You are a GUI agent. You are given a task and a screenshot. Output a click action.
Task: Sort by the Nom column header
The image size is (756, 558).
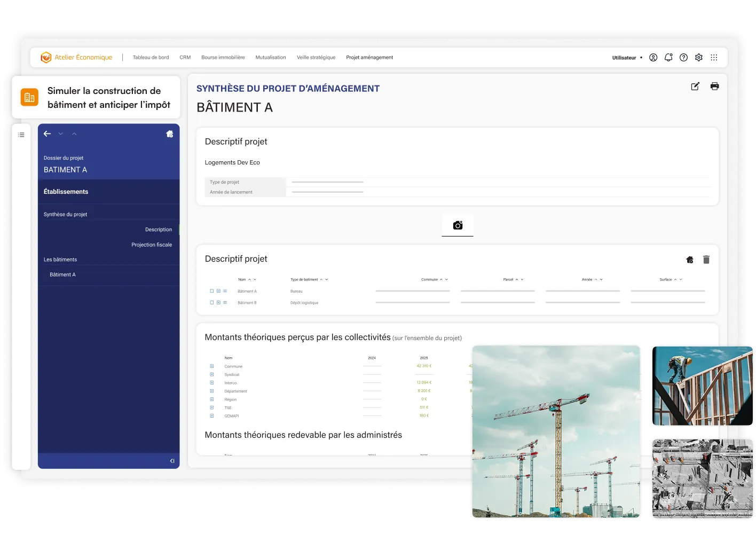(247, 279)
